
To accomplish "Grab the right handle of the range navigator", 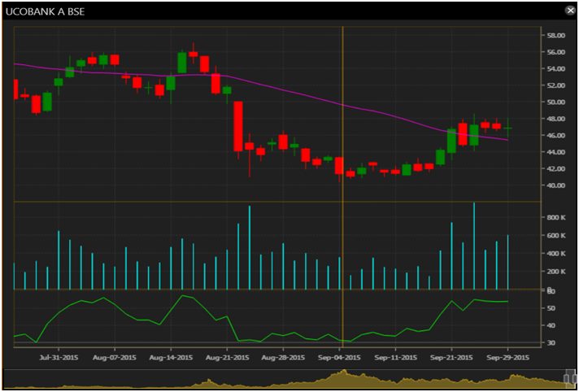I will (573, 379).
